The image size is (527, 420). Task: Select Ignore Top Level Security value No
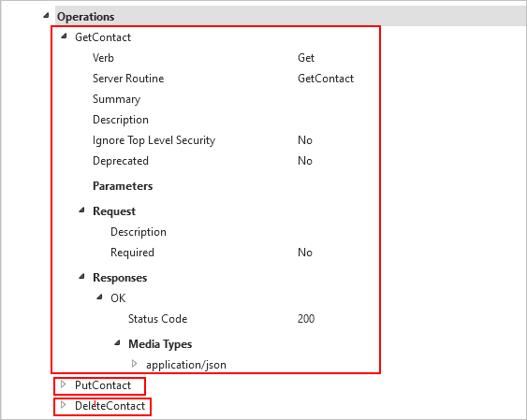(305, 140)
